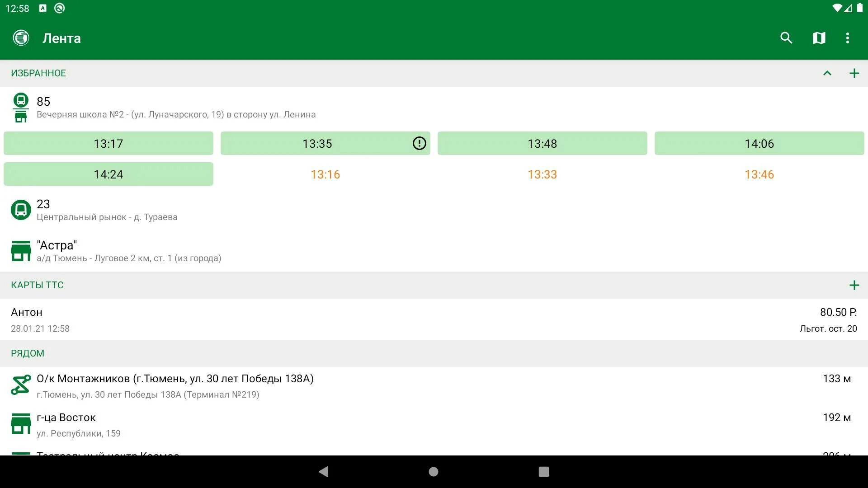Add a new favorite with plus icon
Viewport: 868px width, 488px height.
(x=854, y=73)
